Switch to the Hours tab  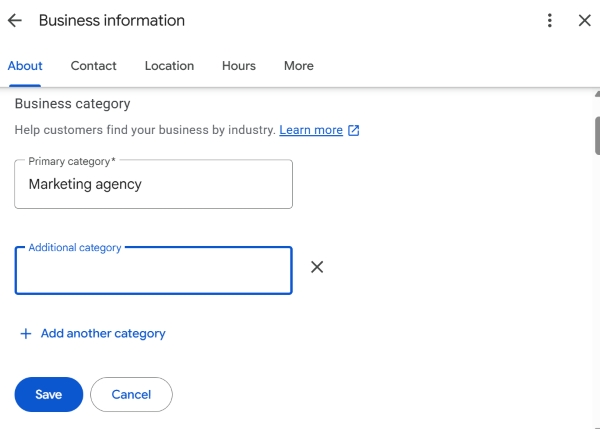(239, 66)
